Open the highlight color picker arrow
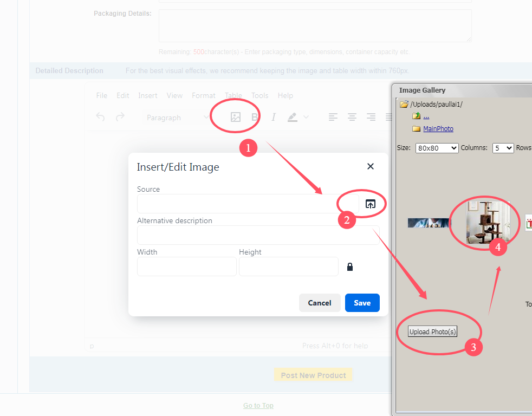Screen dimensions: 532x416 (x=306, y=117)
